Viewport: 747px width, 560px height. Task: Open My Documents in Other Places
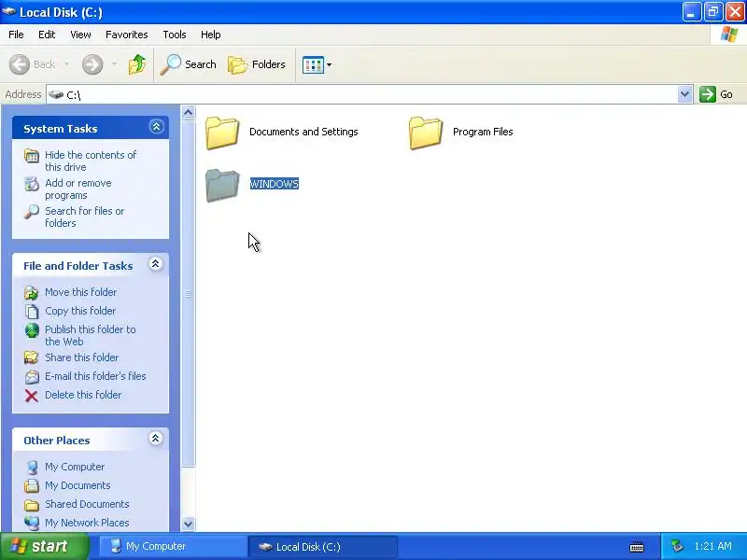(x=78, y=485)
